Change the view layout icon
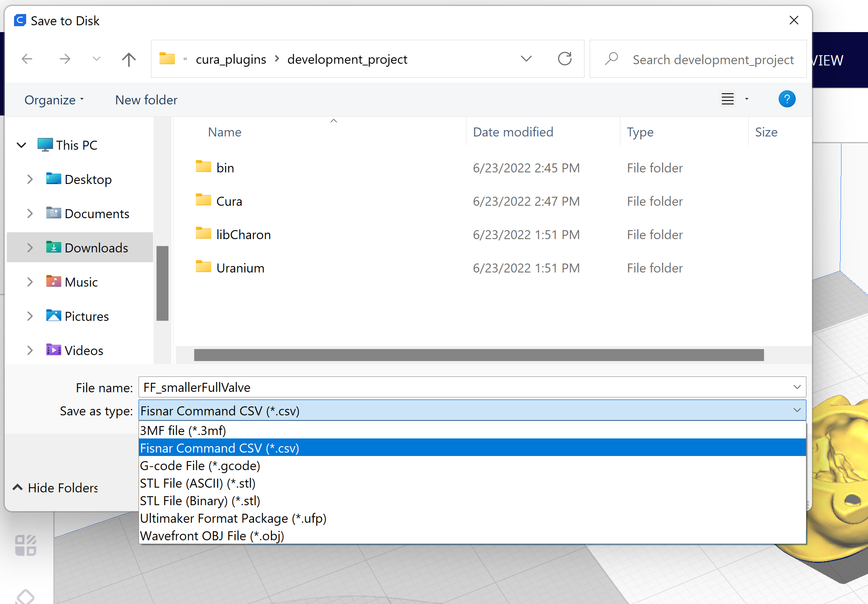The width and height of the screenshot is (868, 604). (728, 99)
